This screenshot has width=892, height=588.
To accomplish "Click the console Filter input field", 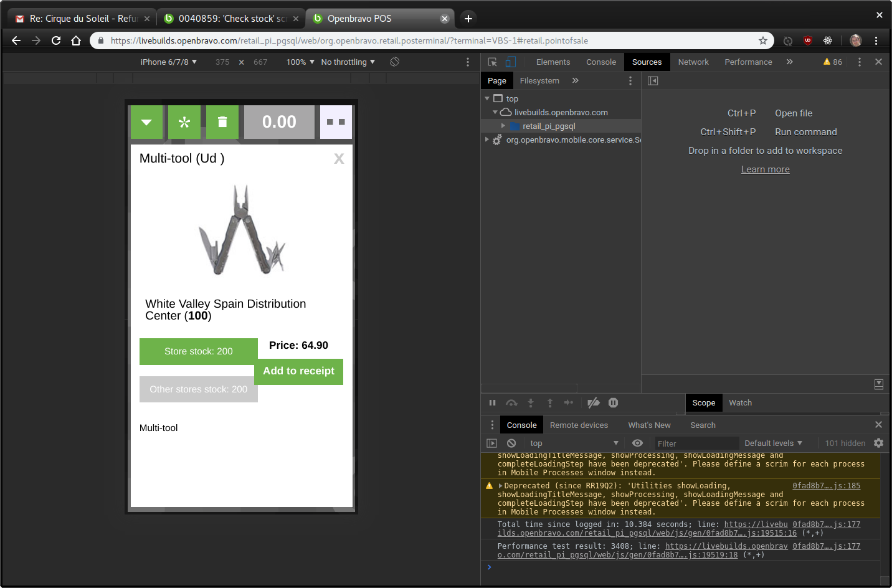I will 695,443.
